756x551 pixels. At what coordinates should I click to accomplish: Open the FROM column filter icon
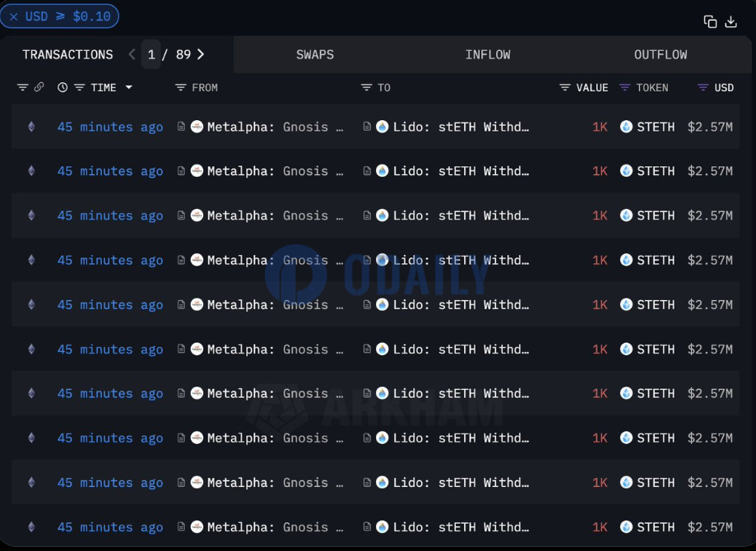(181, 87)
